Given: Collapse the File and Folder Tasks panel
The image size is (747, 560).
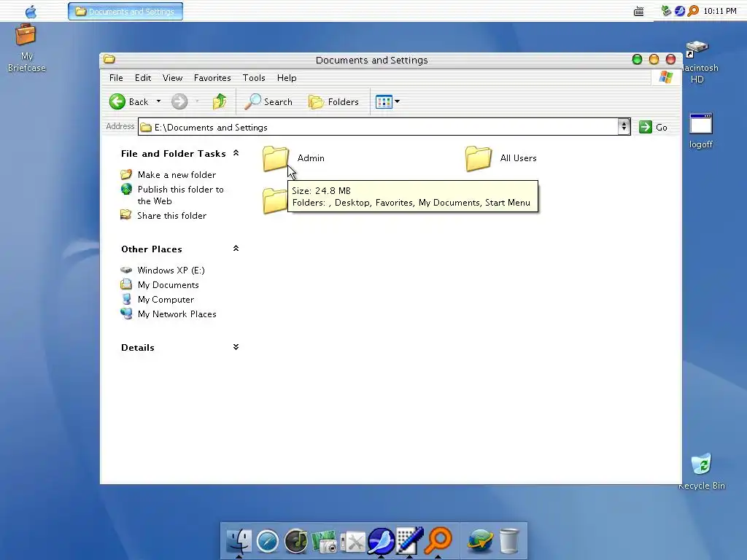Looking at the screenshot, I should click(236, 153).
